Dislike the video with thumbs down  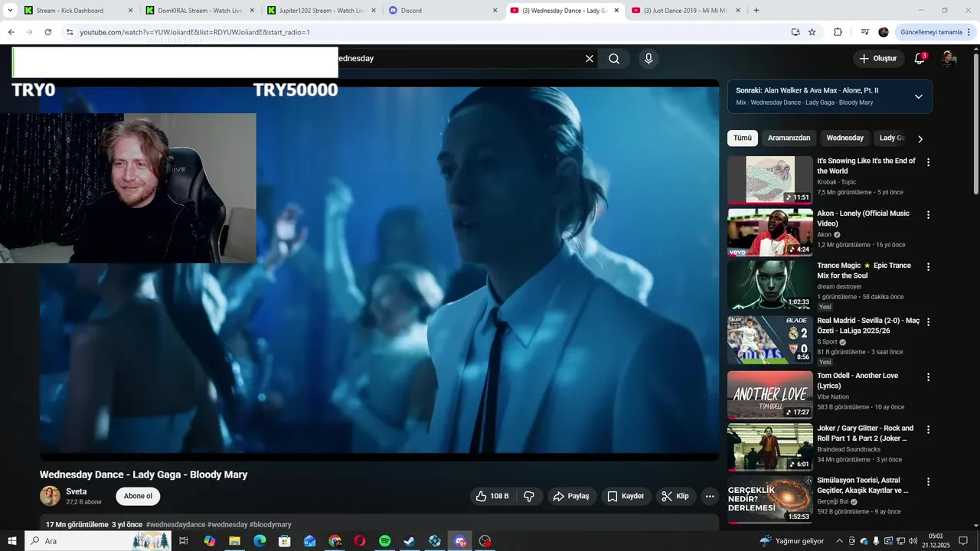coord(529,496)
